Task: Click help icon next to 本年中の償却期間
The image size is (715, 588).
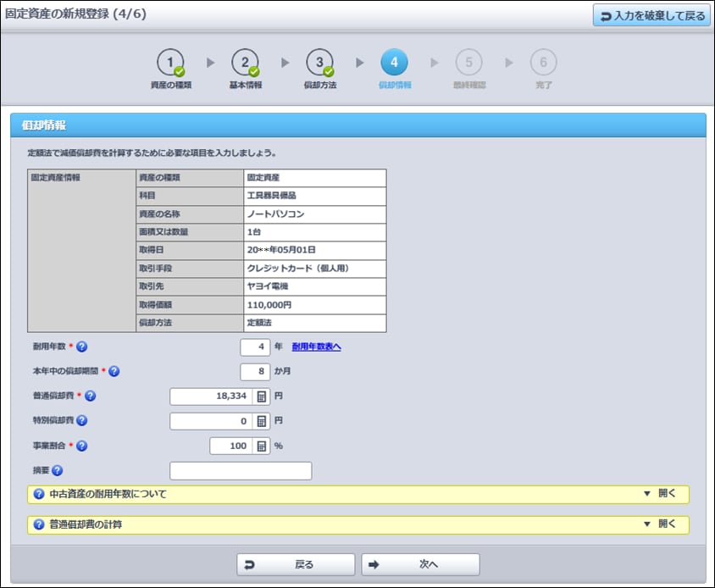Action: (x=114, y=371)
